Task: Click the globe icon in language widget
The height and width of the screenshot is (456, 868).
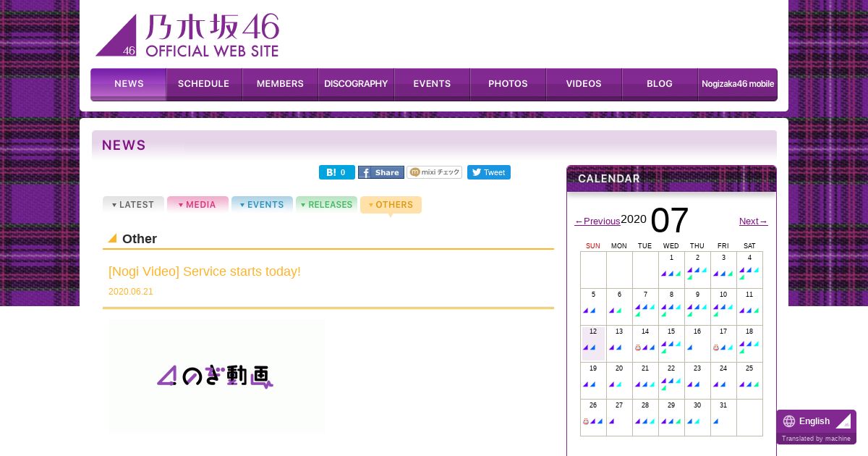Action: (x=789, y=421)
